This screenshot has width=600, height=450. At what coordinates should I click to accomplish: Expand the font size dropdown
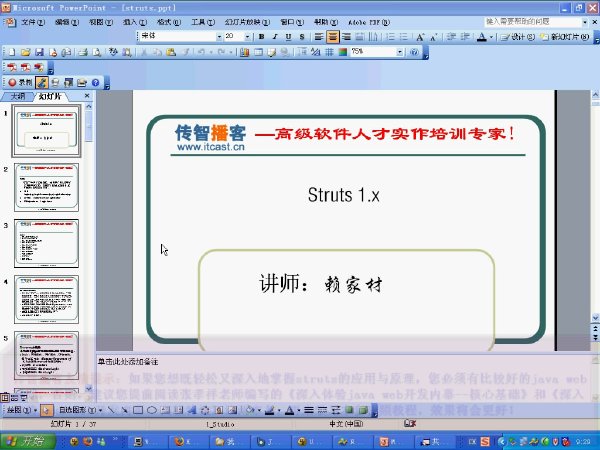coord(248,37)
